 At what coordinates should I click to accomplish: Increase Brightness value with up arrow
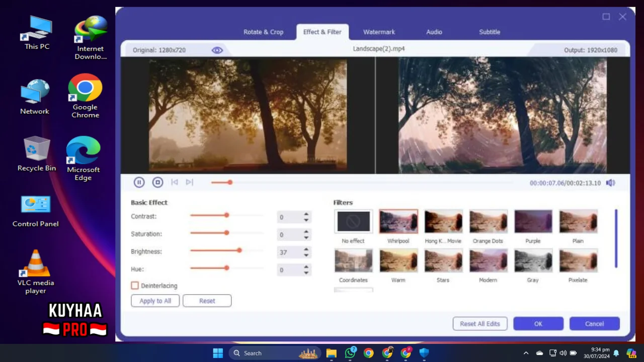point(306,249)
